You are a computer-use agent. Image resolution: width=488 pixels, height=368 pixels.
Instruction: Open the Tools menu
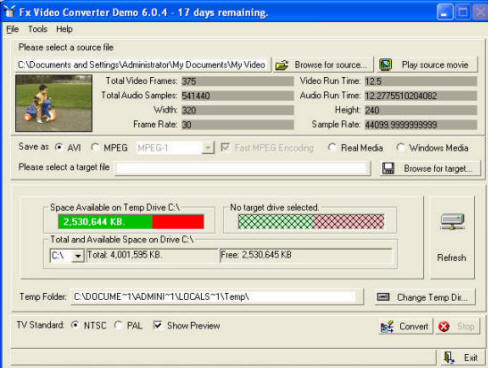(x=38, y=29)
